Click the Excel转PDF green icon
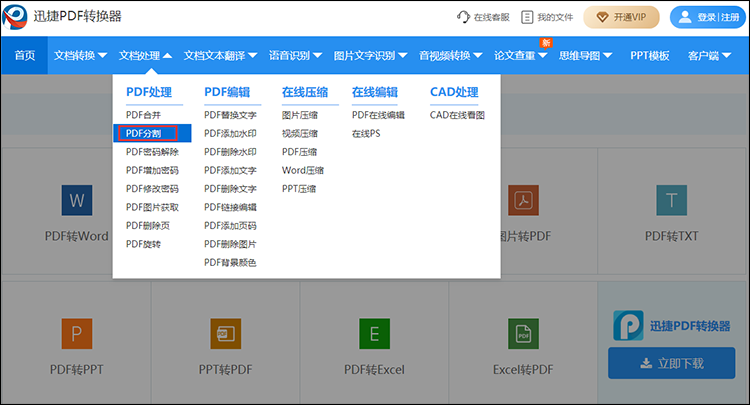 (523, 333)
